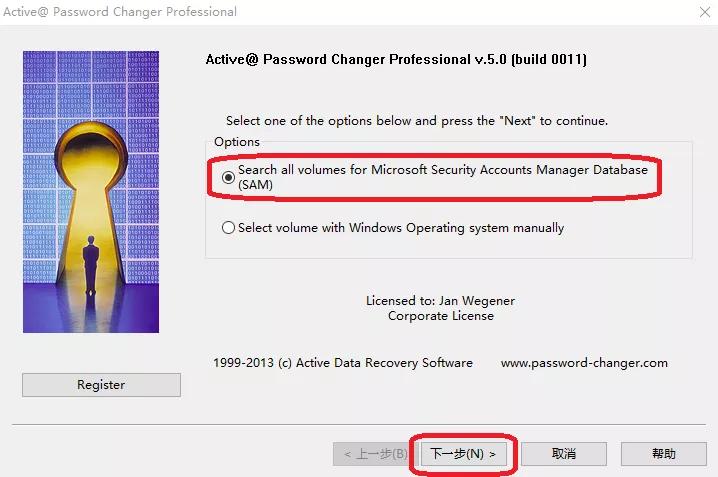Click the (SAM) text in first option
The image size is (718, 477).
pos(256,185)
